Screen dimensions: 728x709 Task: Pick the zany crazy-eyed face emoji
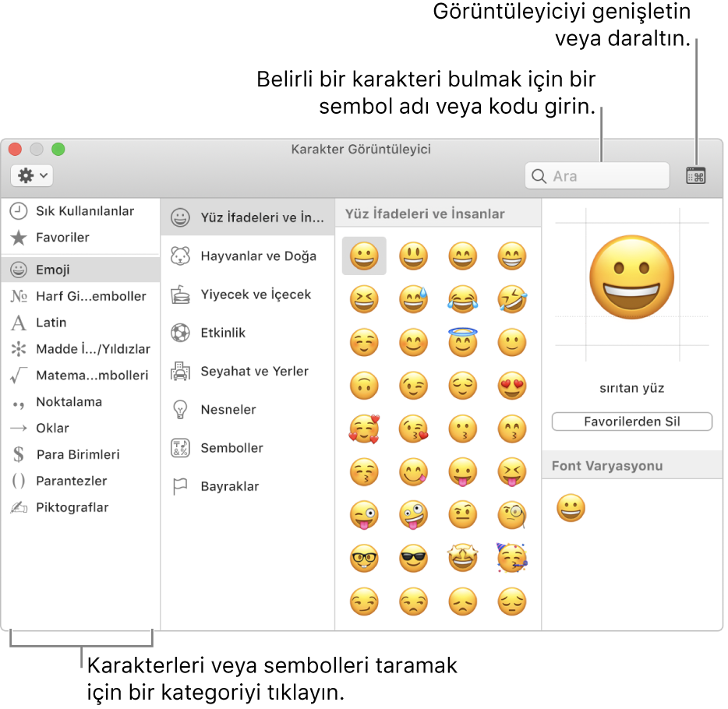pyautogui.click(x=413, y=515)
